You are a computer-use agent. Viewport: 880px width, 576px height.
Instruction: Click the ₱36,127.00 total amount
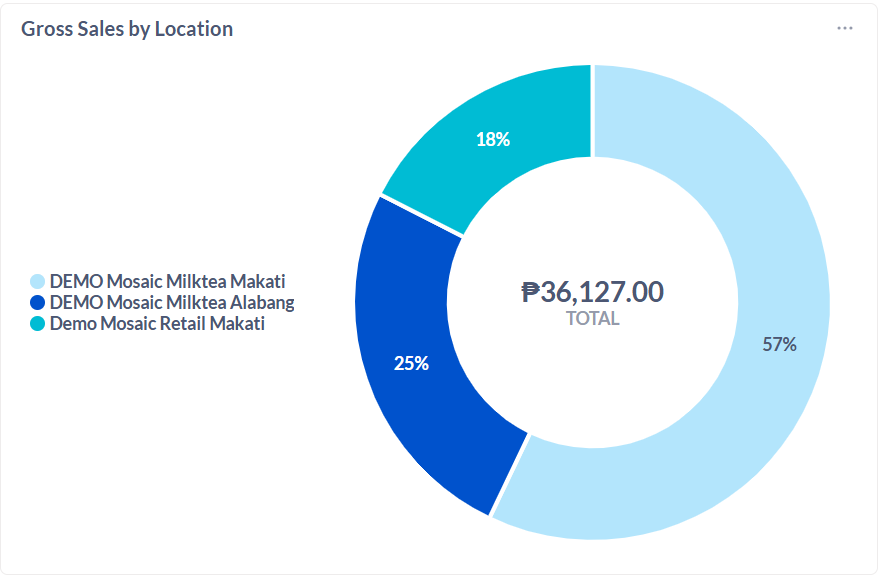tap(592, 292)
